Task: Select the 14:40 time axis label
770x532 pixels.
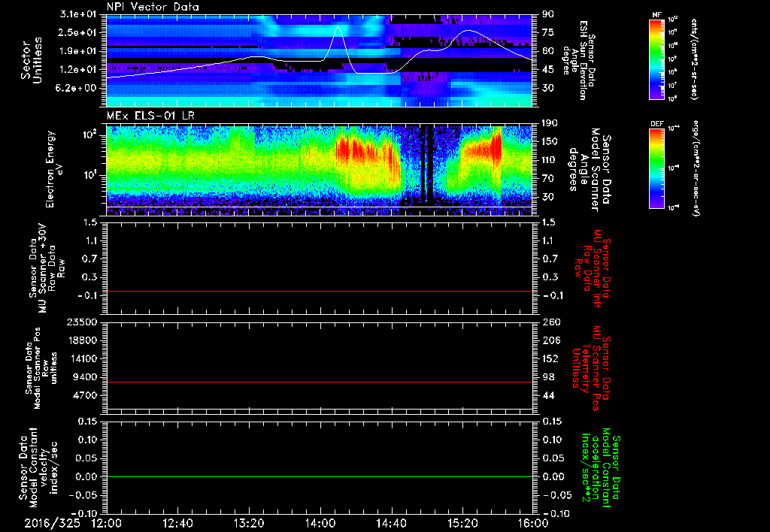Action: tap(391, 523)
